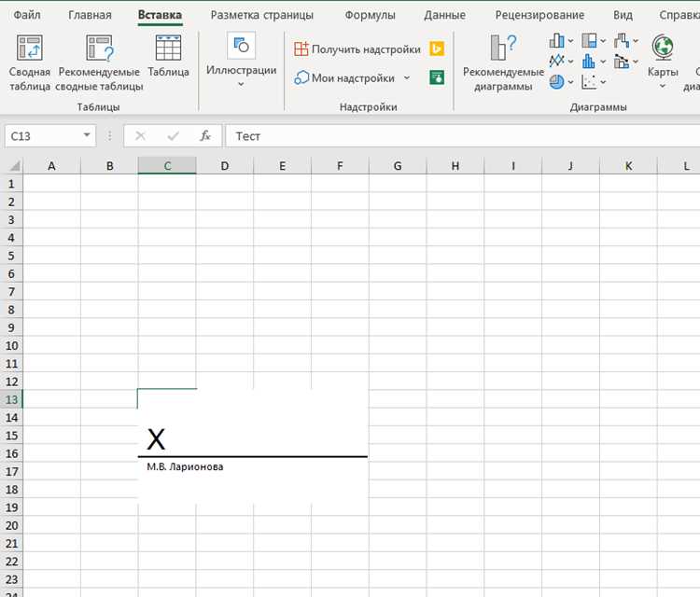Insert a statistical histogram chart
This screenshot has width=700, height=597.
click(589, 61)
